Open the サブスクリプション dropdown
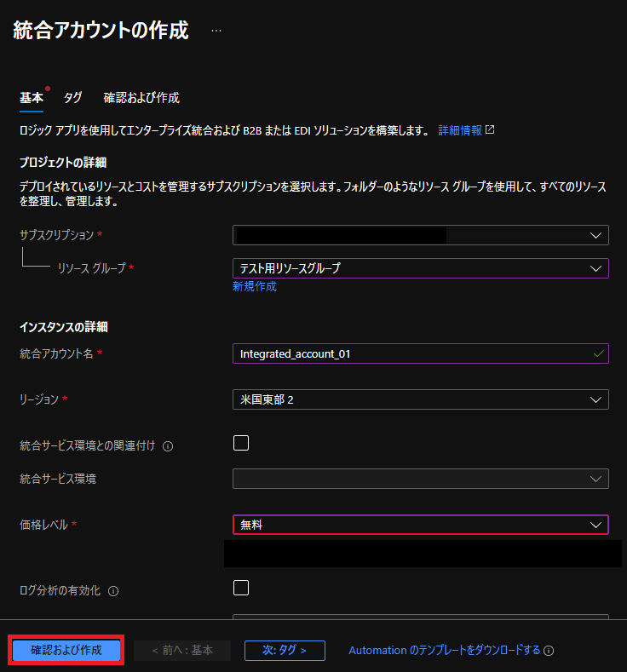Screen dimensions: 627x672 (421, 235)
